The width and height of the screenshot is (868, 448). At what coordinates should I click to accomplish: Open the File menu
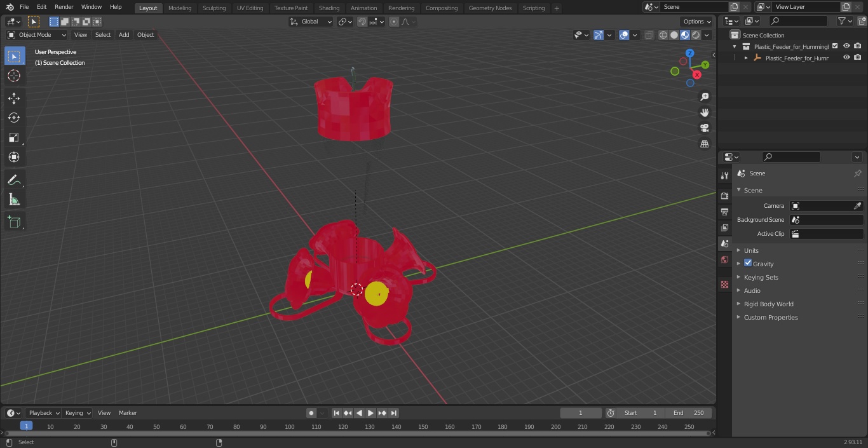[24, 7]
